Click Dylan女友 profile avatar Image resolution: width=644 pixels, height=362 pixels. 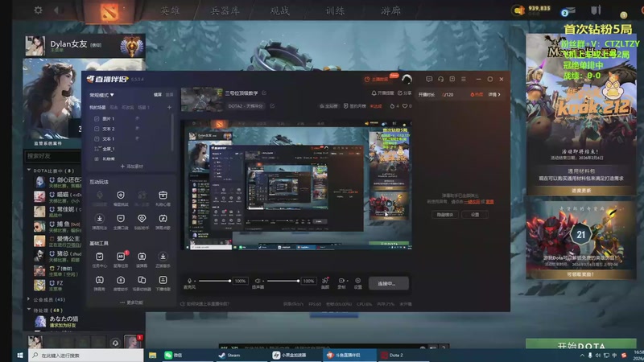click(35, 45)
